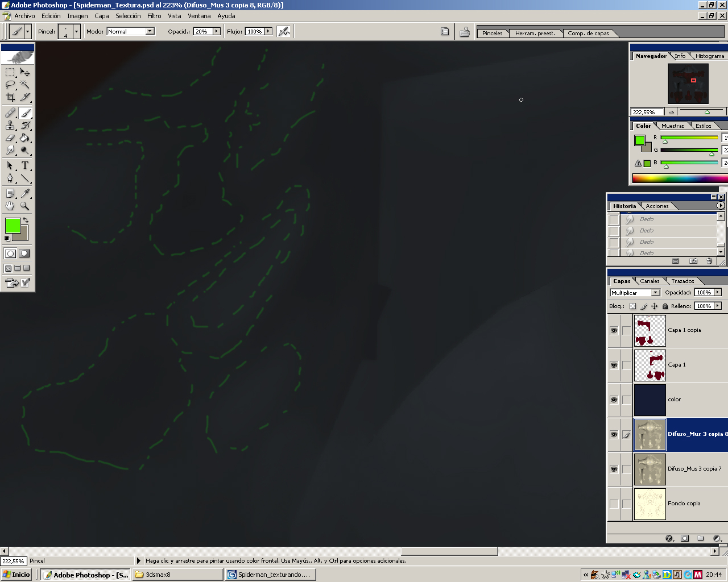Screen dimensions: 728x582
Task: Select the Fondo copia layer thumbnail
Action: (650, 504)
